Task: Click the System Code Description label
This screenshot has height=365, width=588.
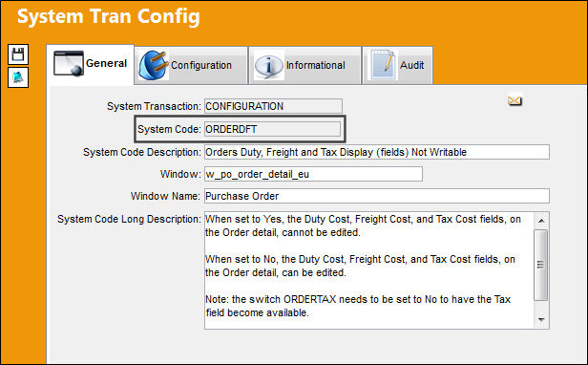Action: tap(142, 152)
